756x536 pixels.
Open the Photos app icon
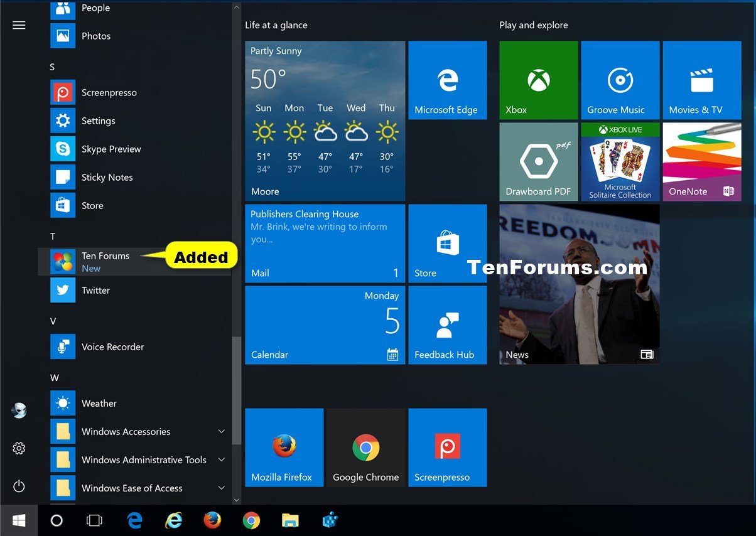click(x=63, y=36)
